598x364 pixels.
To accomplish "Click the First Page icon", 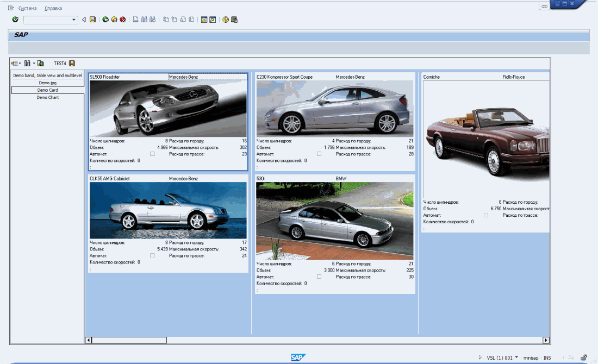I will point(166,20).
